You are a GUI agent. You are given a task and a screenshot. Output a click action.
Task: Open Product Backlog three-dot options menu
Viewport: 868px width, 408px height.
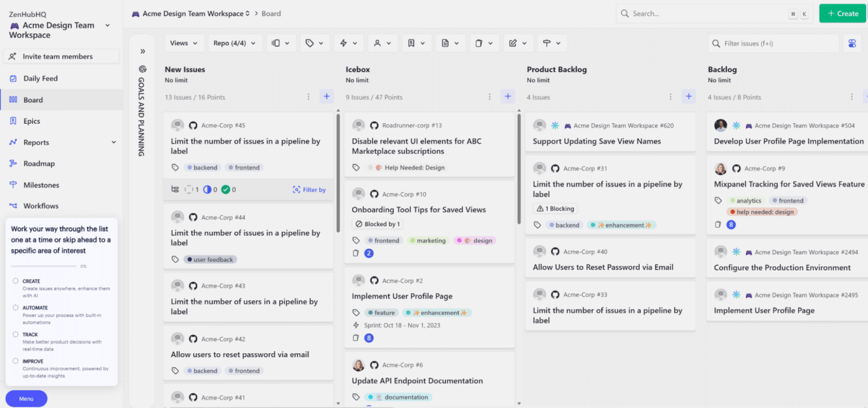pyautogui.click(x=671, y=97)
